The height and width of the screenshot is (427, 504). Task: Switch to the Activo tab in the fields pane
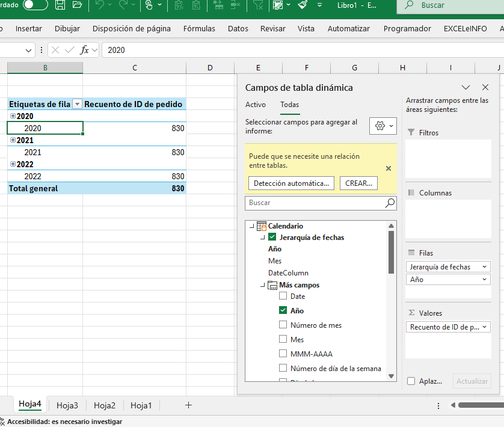pyautogui.click(x=256, y=105)
